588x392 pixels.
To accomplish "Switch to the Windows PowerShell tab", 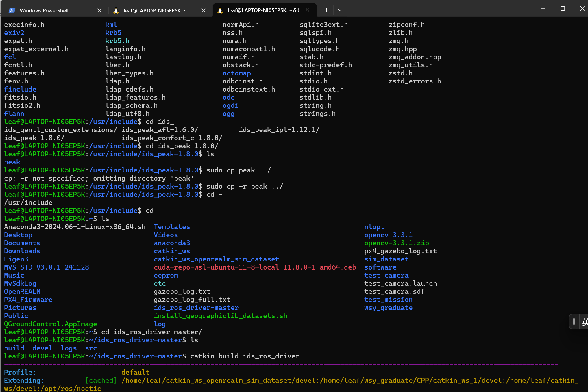I will [x=44, y=10].
